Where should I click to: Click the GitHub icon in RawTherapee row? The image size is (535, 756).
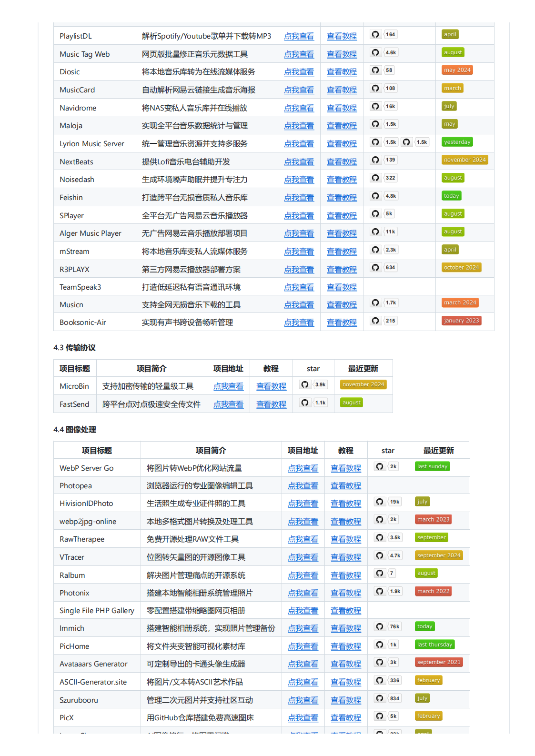point(379,537)
